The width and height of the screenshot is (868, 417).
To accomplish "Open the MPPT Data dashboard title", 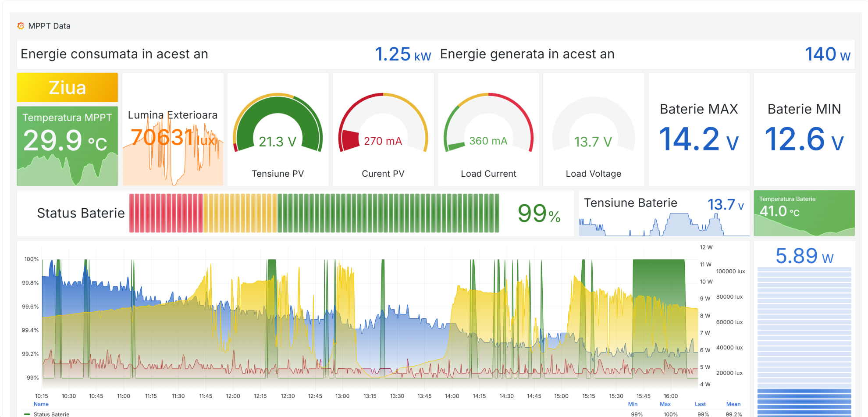I will pos(49,26).
